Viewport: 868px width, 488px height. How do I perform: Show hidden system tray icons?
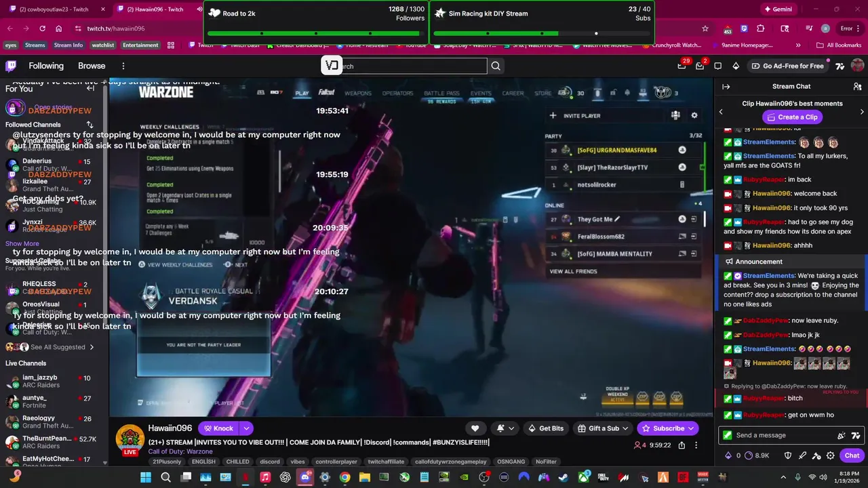783,477
